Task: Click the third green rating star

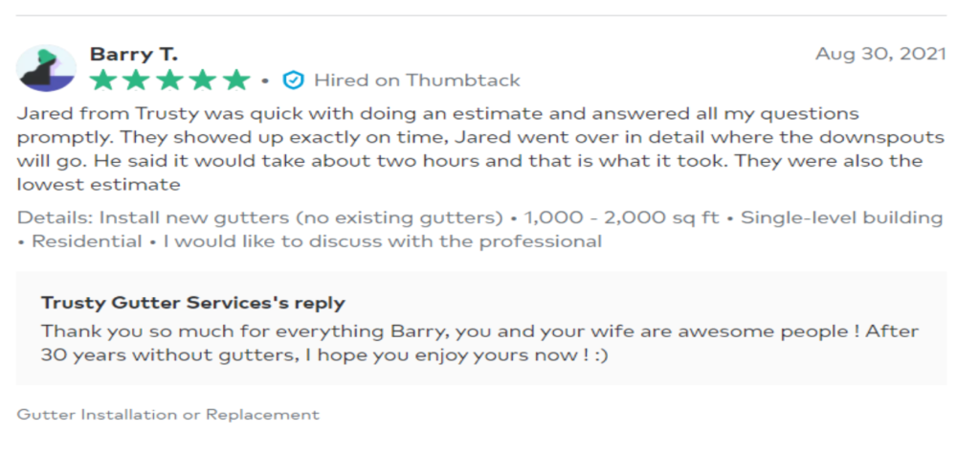Action: pos(170,80)
